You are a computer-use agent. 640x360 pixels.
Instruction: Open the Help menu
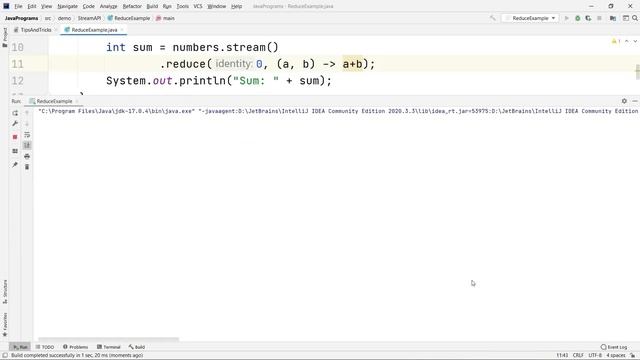tap(236, 6)
